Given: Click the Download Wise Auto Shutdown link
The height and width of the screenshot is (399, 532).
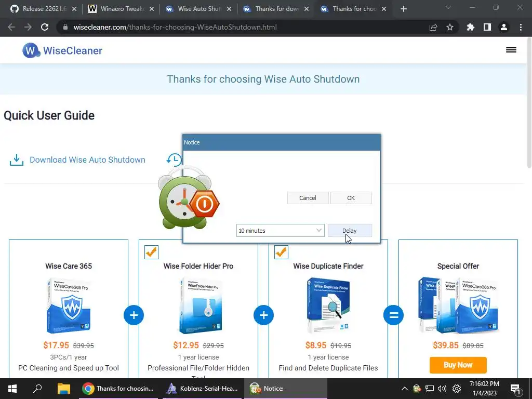Looking at the screenshot, I should pyautogui.click(x=87, y=160).
